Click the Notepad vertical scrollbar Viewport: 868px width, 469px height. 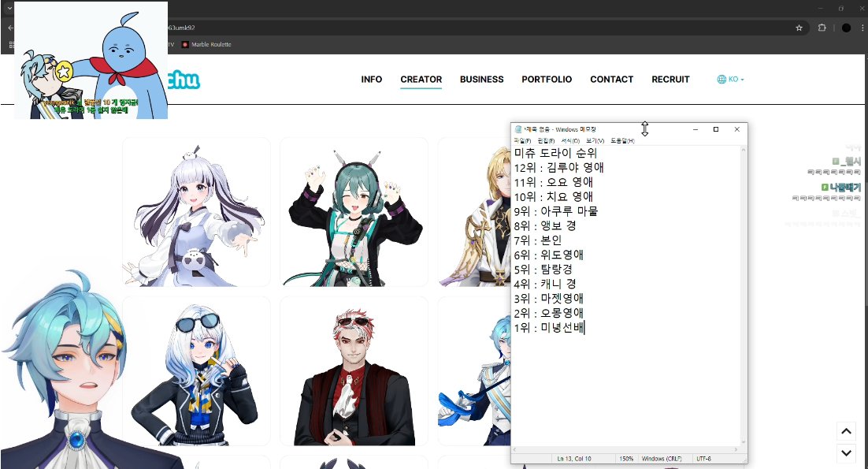(744, 296)
